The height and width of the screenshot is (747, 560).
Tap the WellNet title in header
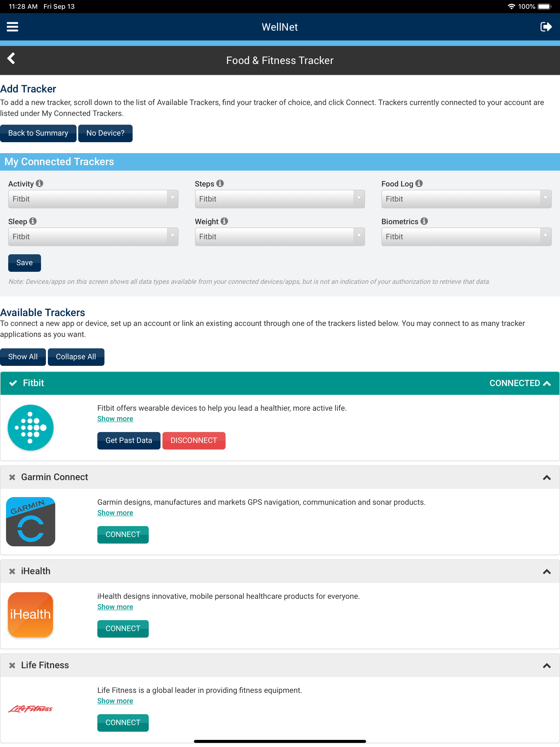click(x=280, y=27)
